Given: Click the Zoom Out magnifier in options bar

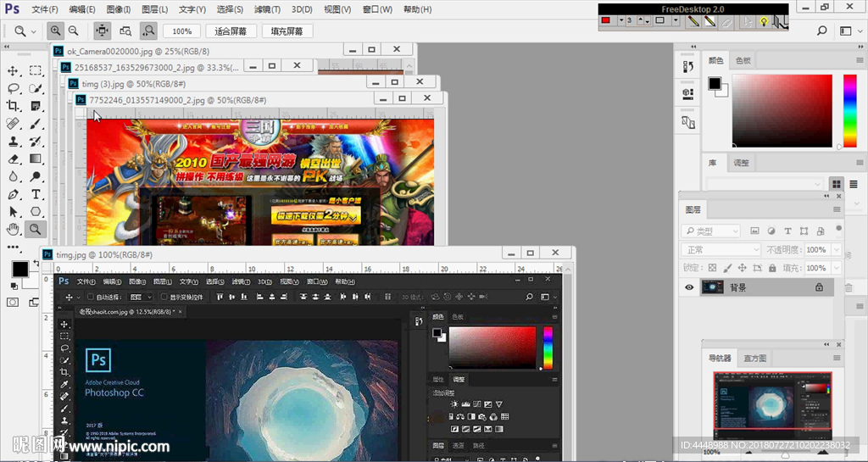Looking at the screenshot, I should [73, 31].
